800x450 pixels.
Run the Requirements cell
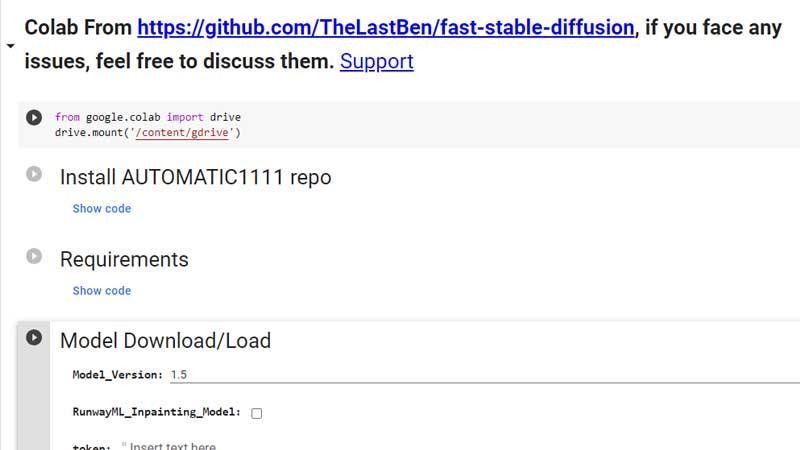tap(34, 256)
